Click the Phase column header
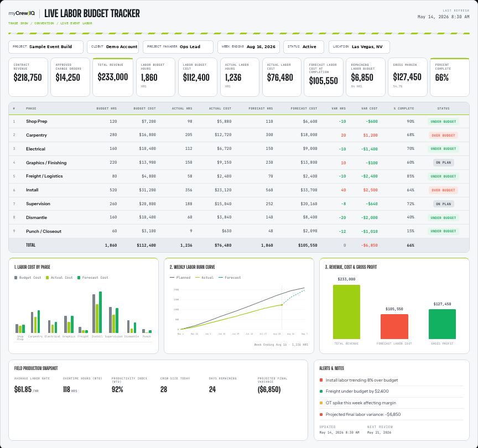478x448 pixels. (x=31, y=108)
